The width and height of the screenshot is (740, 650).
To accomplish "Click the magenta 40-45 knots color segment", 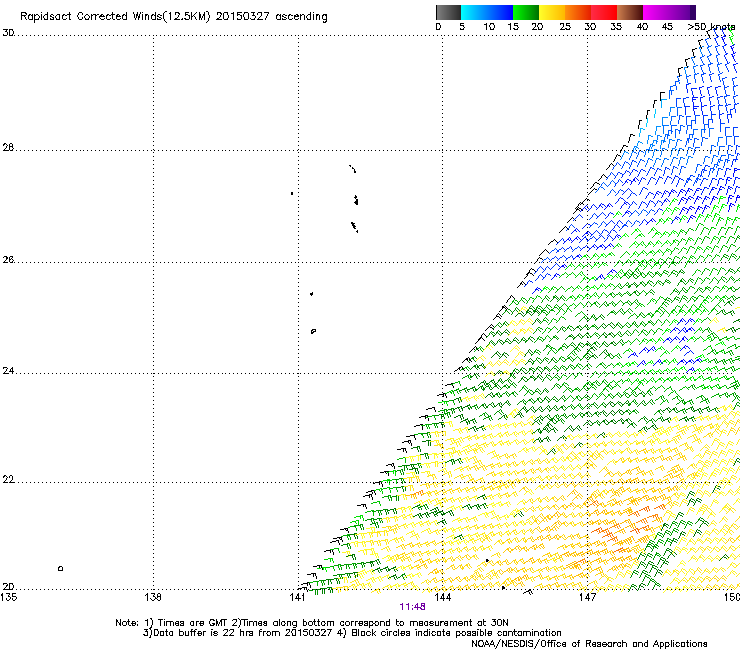I will click(x=656, y=12).
